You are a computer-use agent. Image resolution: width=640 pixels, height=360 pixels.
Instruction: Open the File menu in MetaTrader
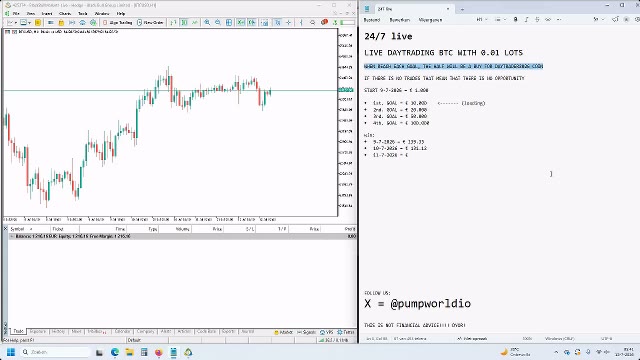[x=16, y=13]
